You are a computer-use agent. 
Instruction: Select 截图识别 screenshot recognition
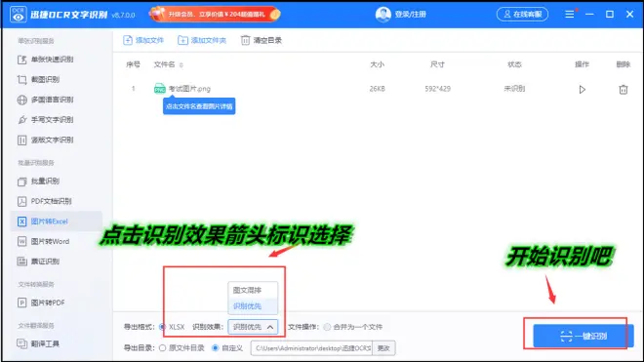(39, 80)
